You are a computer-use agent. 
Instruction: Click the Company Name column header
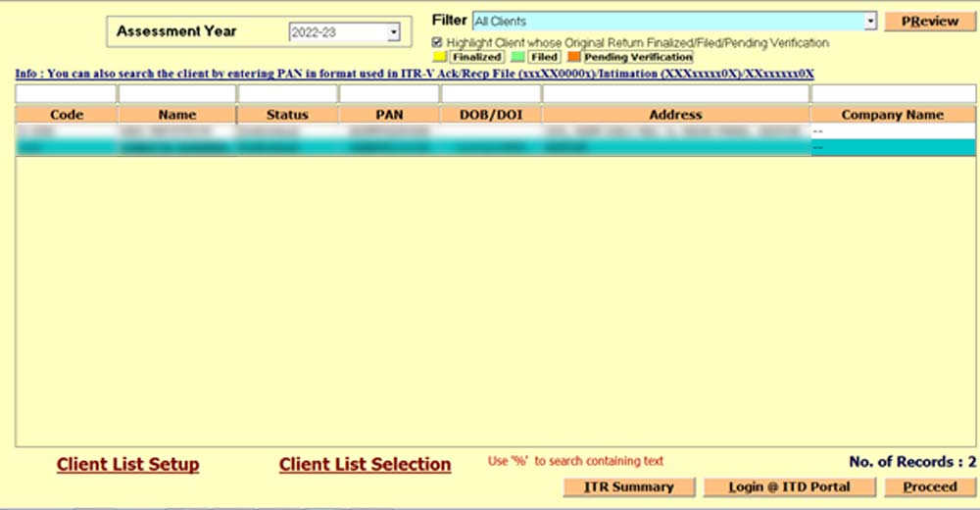coord(892,115)
